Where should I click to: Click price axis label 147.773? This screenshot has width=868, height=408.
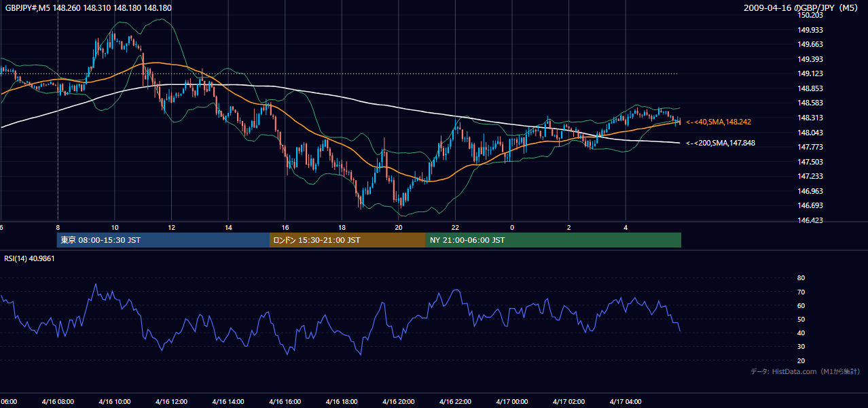pos(810,147)
